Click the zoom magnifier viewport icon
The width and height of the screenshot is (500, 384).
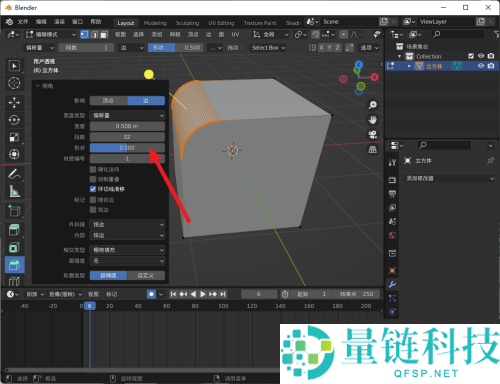tap(372, 105)
